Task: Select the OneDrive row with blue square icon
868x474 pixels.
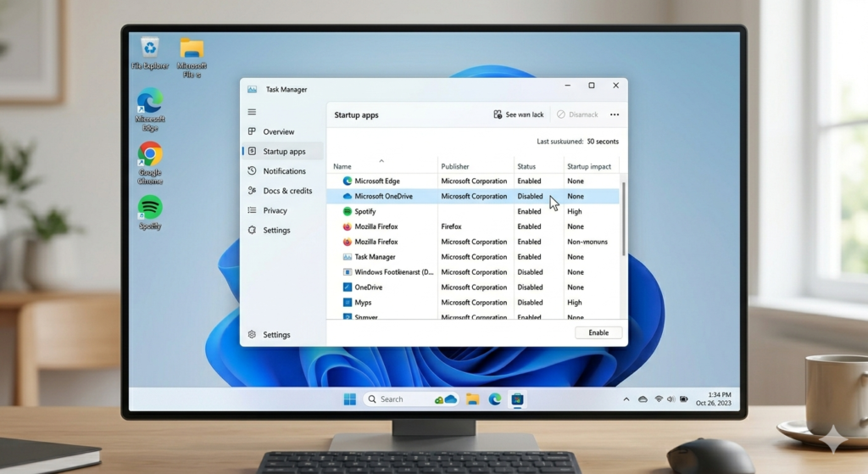Action: tap(473, 287)
